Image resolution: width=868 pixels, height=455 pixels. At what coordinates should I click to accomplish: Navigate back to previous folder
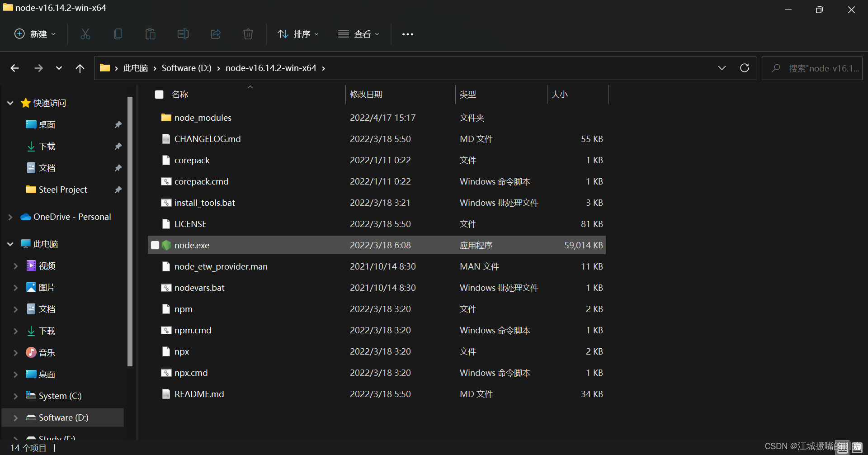(15, 68)
